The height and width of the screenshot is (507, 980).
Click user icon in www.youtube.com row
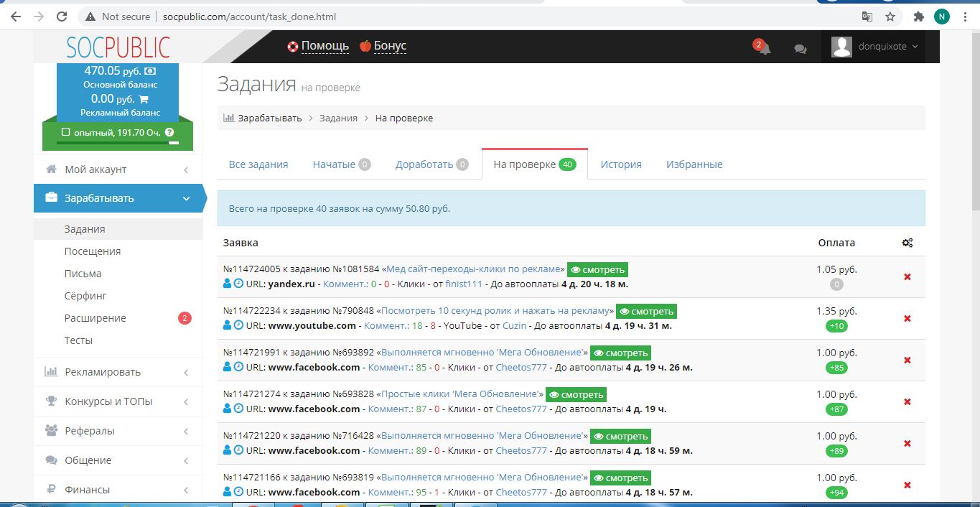click(x=228, y=325)
